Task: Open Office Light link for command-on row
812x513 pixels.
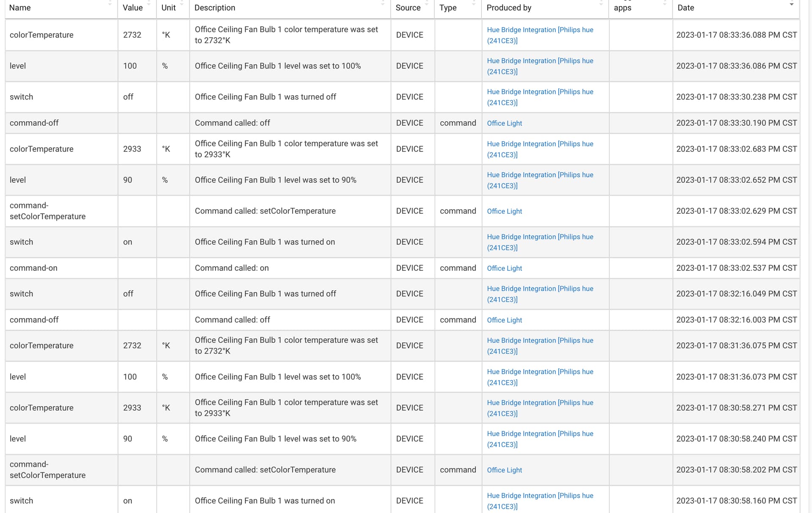Action: point(504,268)
